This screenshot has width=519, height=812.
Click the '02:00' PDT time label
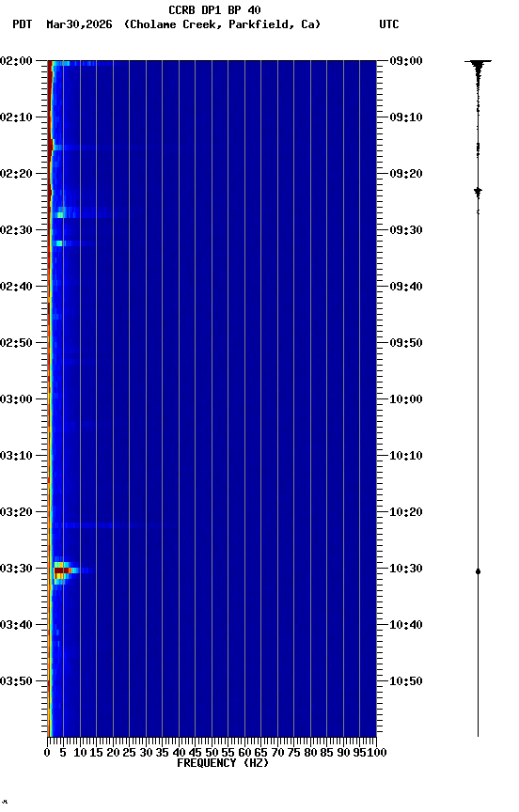pos(16,61)
